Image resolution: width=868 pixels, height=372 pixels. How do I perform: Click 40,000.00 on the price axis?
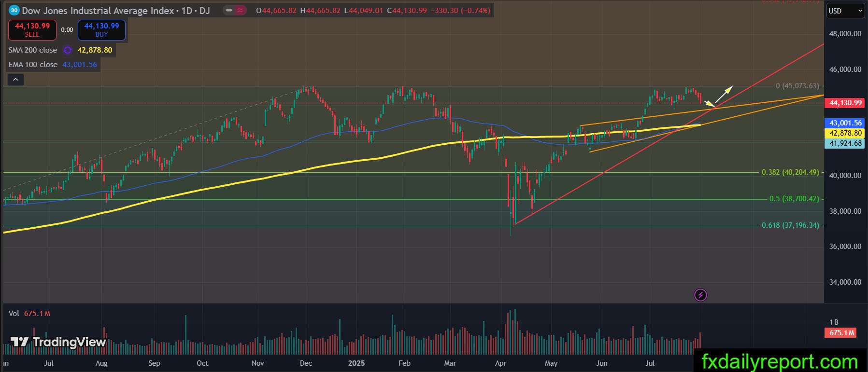845,176
